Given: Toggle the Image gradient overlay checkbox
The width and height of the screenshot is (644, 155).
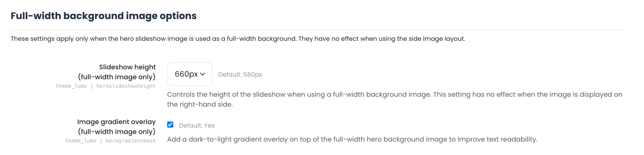Looking at the screenshot, I should 170,125.
